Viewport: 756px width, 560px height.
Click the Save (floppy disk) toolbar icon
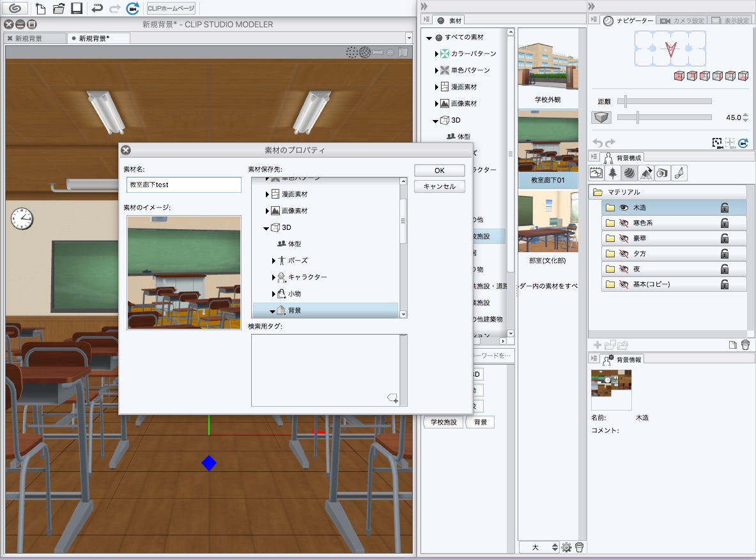(x=77, y=8)
